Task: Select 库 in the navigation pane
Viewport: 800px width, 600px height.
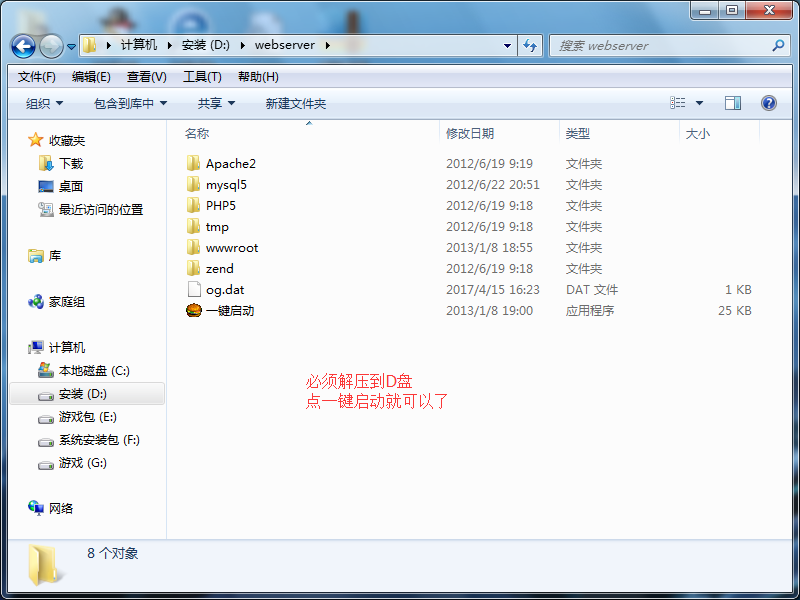Action: [55, 255]
